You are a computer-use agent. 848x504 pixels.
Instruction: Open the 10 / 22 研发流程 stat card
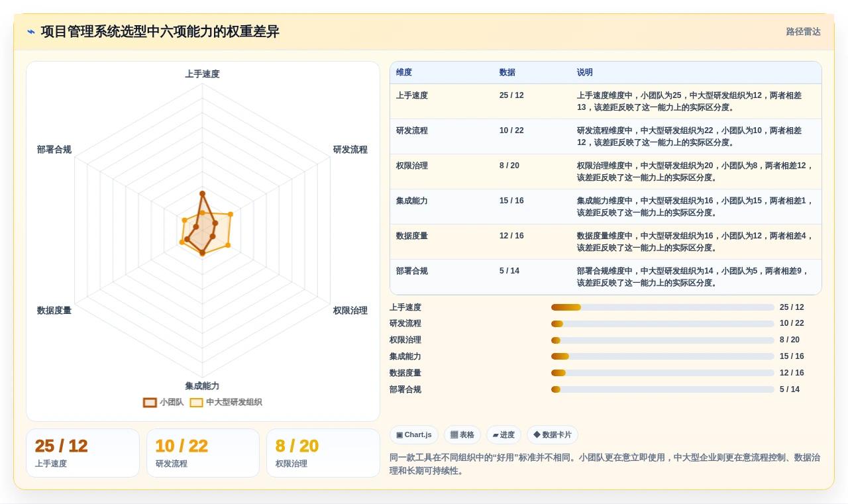[203, 453]
